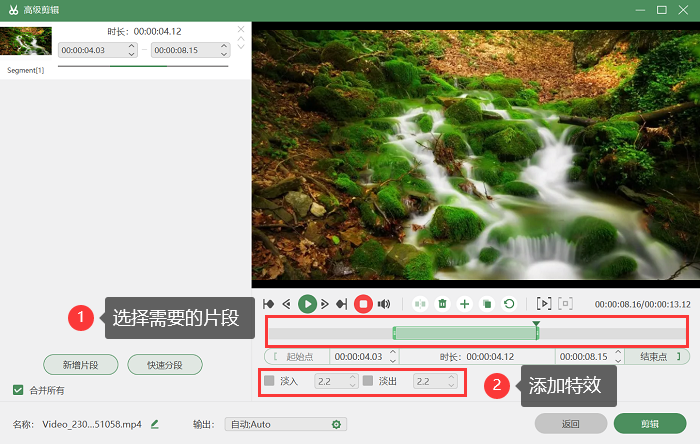Play selected segment bracket icon

point(544,304)
